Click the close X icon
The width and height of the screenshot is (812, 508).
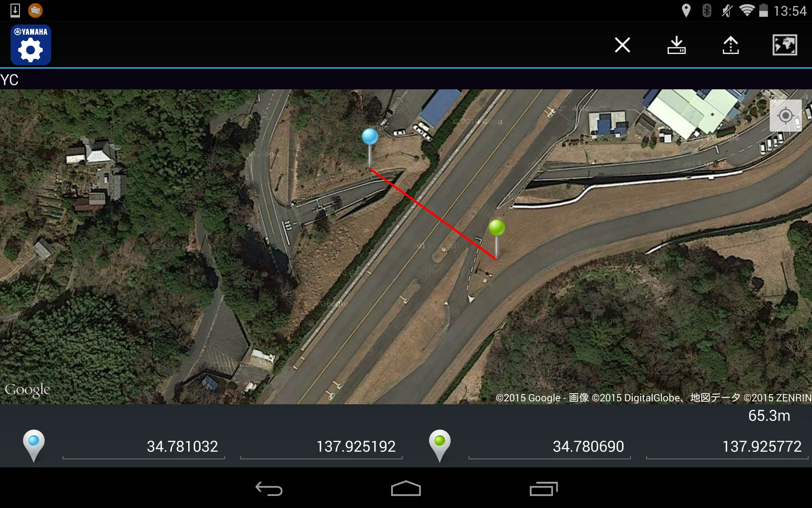pyautogui.click(x=623, y=44)
